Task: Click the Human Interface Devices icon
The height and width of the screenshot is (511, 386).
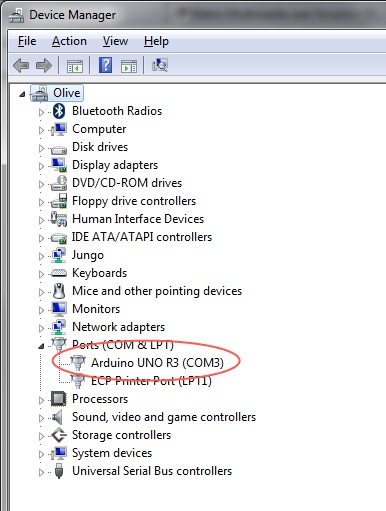Action: click(x=59, y=219)
